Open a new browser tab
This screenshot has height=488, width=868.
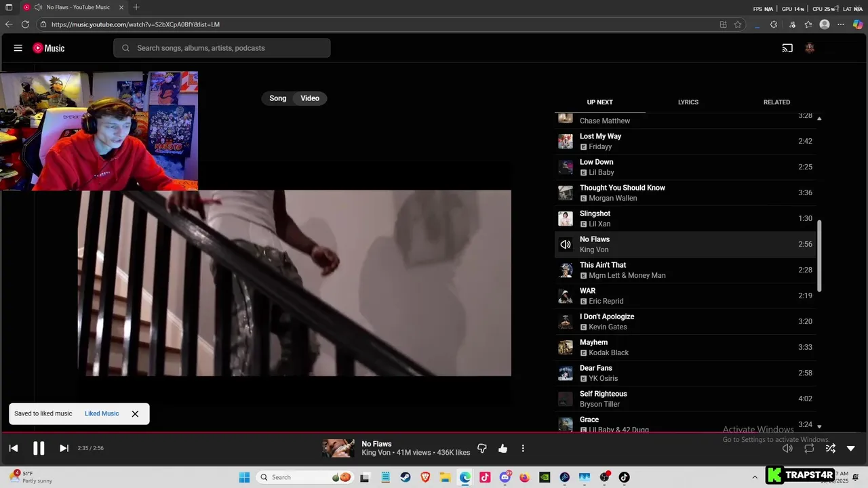(x=136, y=7)
